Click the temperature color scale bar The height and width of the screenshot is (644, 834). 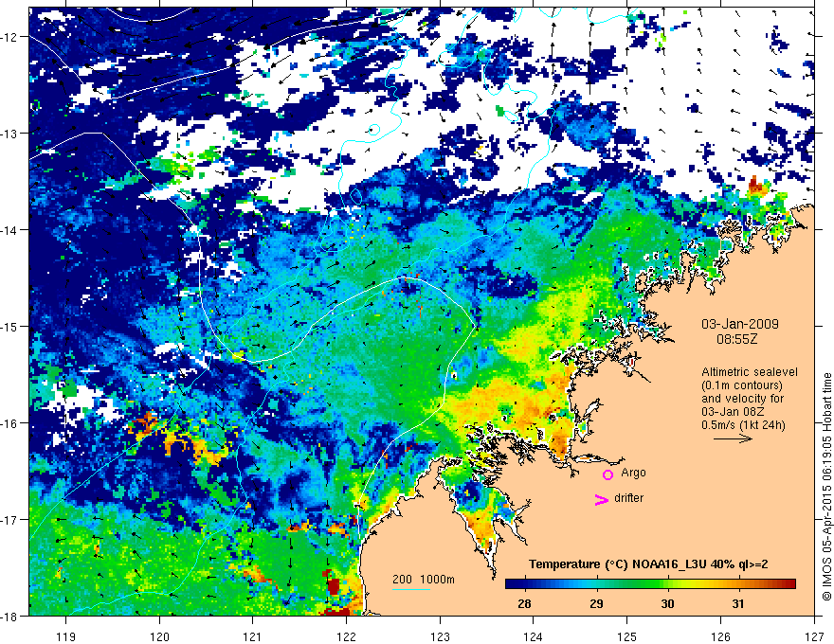(x=650, y=583)
